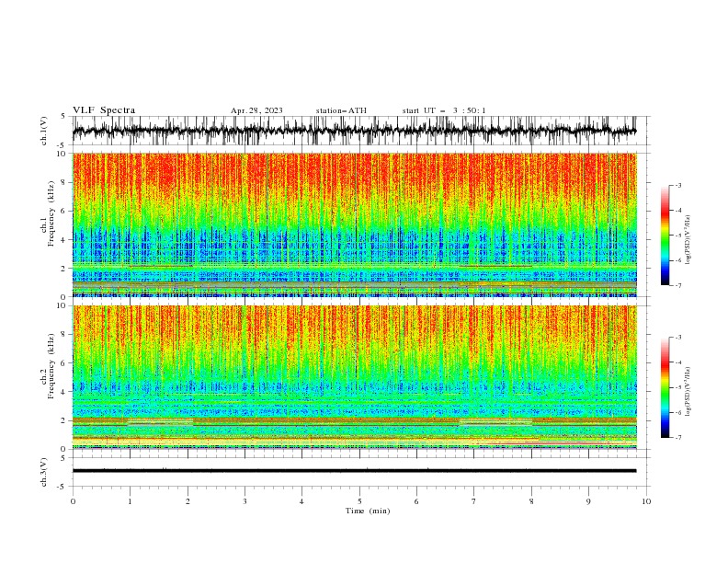The height and width of the screenshot is (563, 728).
Task: Select the ch.2 "Frequency (kHz)" axis label
Action: coord(51,366)
